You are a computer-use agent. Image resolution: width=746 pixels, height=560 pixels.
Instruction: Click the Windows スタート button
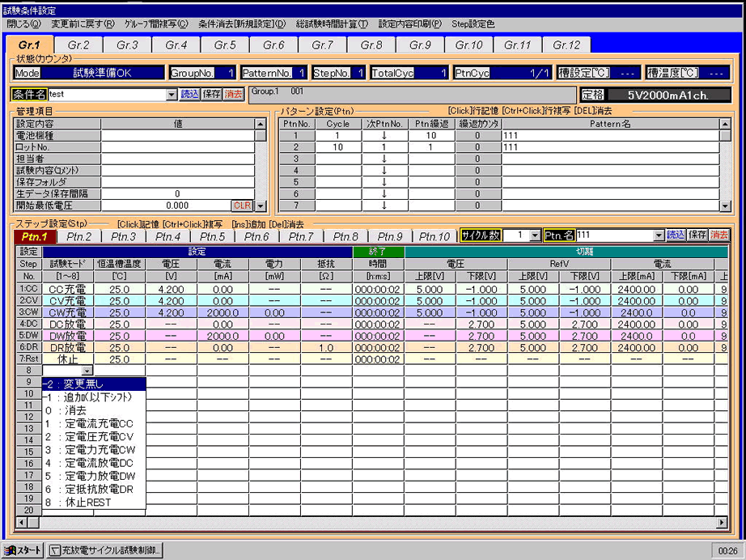(23, 550)
